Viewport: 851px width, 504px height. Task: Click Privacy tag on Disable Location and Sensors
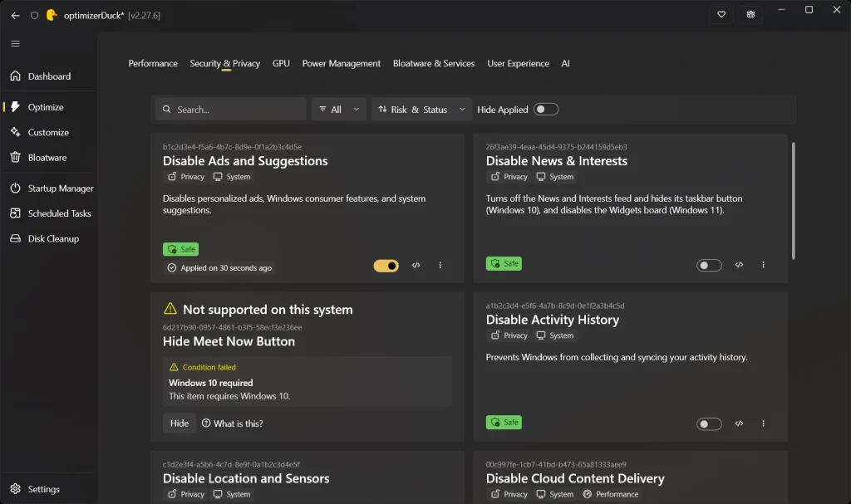pyautogui.click(x=186, y=494)
